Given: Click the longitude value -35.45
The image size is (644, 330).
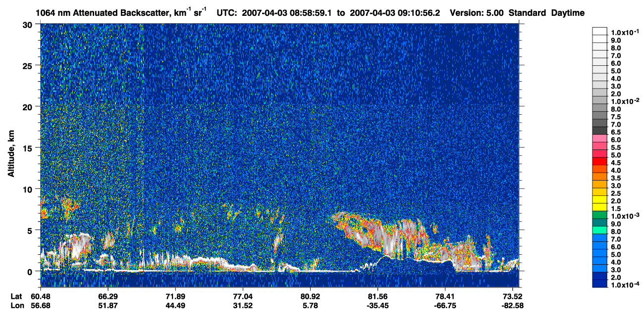Looking at the screenshot, I should pos(378,306).
